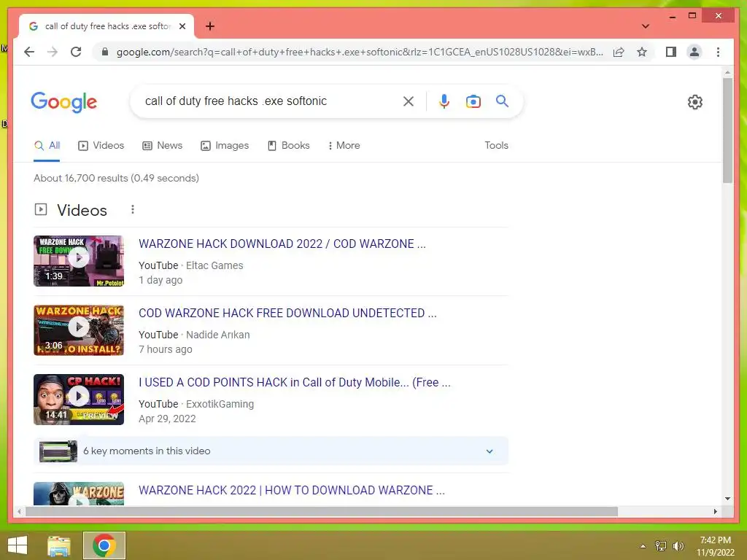Click the vertical scrollbar thumb

coord(727,130)
